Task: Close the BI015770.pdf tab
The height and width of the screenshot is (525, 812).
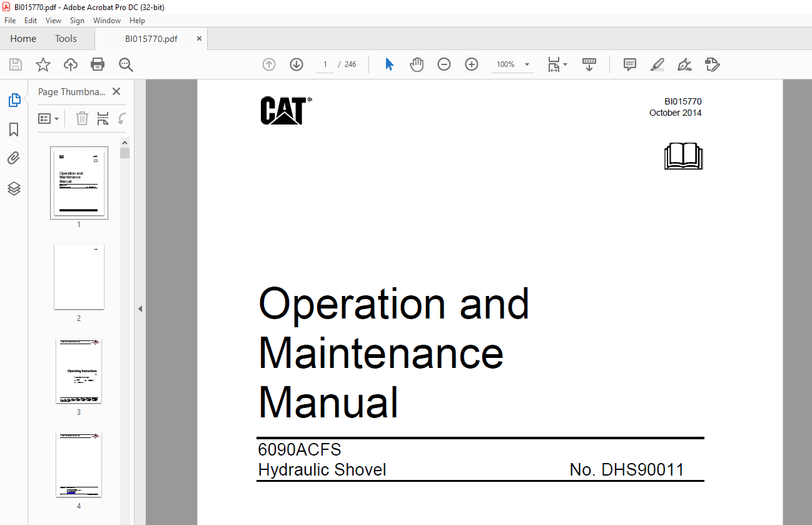Action: coord(199,39)
